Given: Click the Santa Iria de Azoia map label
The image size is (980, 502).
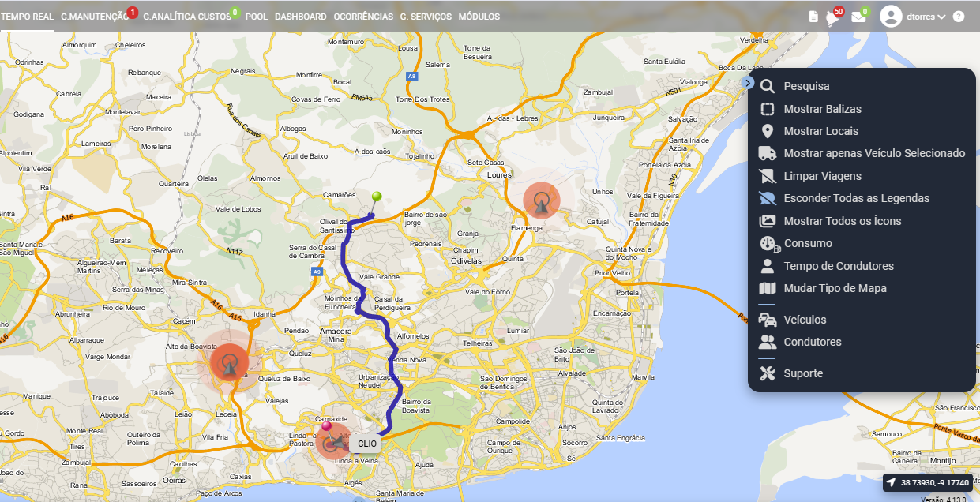Looking at the screenshot, I should pyautogui.click(x=689, y=144).
